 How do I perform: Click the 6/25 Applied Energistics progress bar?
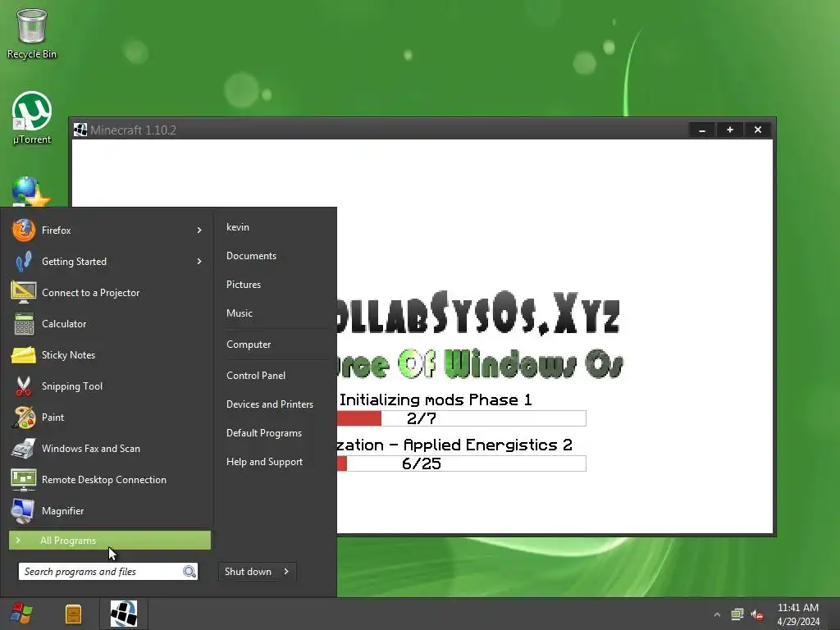coord(461,464)
